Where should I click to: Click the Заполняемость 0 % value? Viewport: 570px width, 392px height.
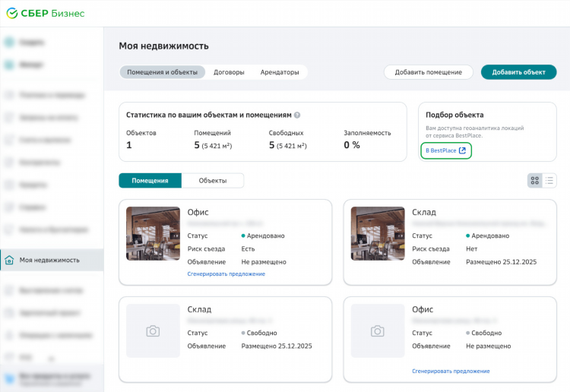352,145
